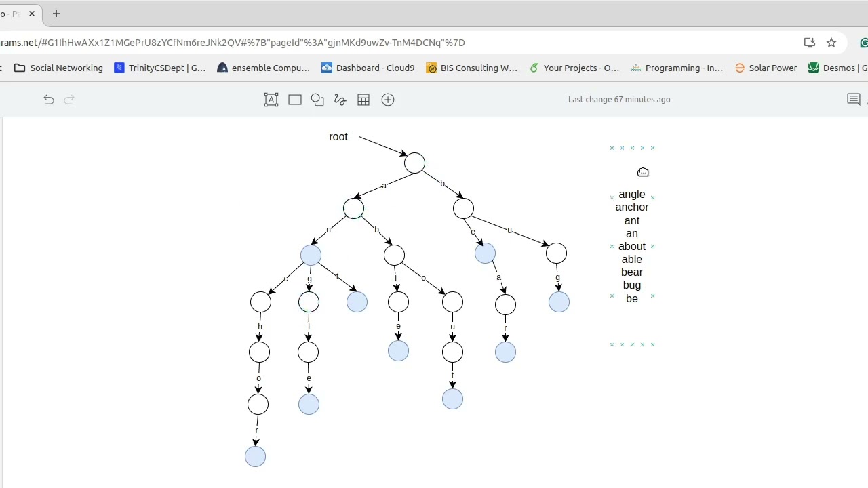Click the install app icon in address bar
Image resolution: width=868 pixels, height=488 pixels.
pyautogui.click(x=809, y=43)
